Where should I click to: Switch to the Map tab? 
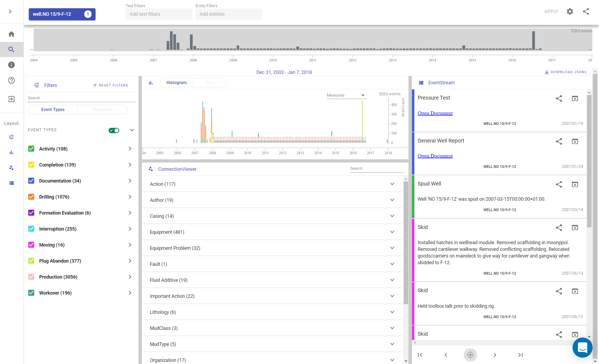(210, 82)
